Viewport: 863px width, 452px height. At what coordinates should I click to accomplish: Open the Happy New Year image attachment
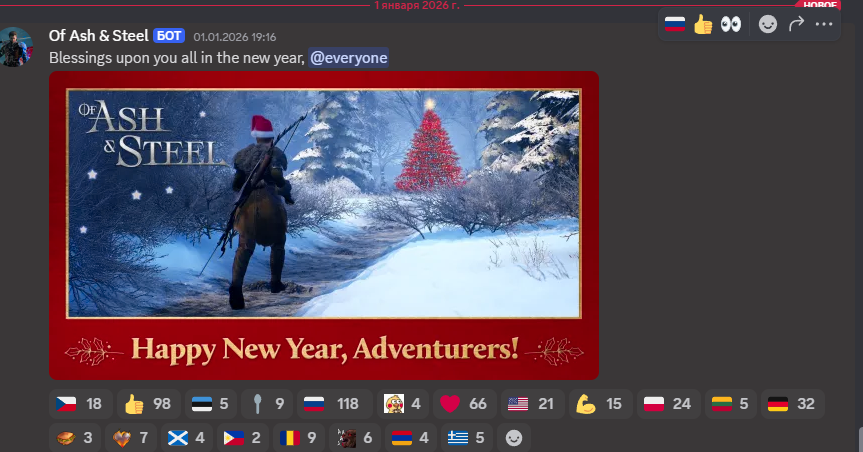324,225
